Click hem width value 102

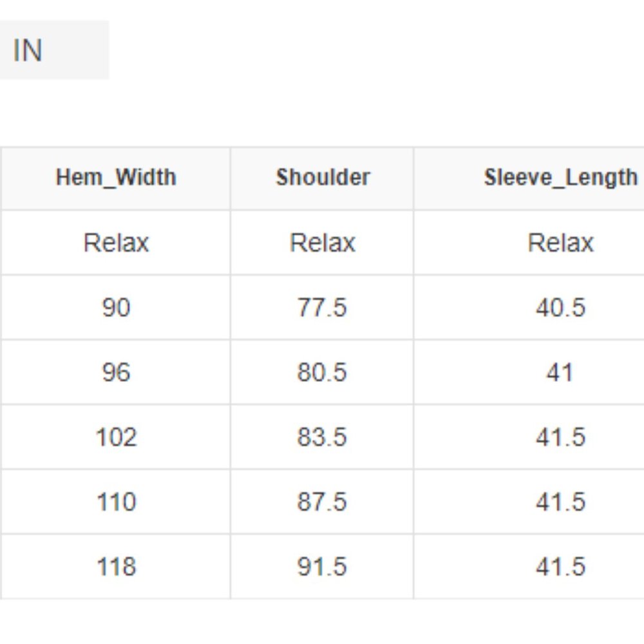click(116, 437)
